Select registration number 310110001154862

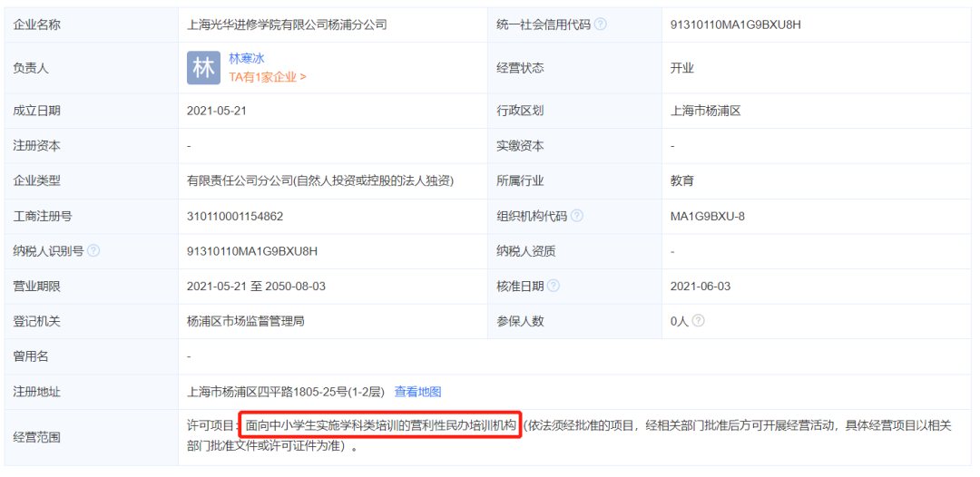(x=235, y=217)
